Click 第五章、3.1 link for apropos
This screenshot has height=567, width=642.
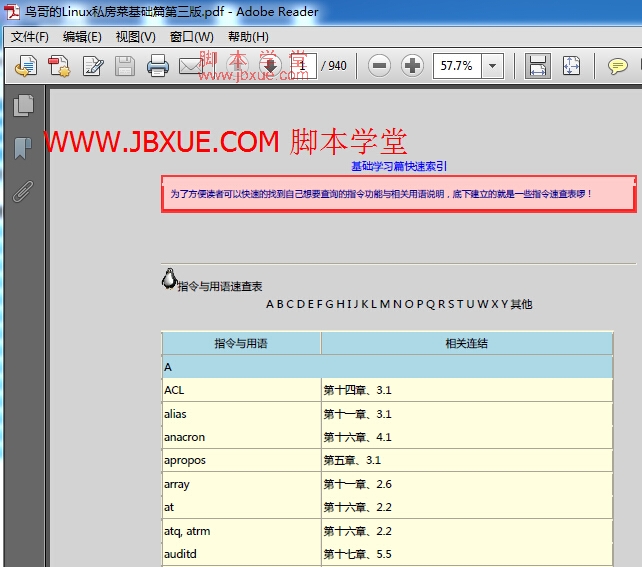352,460
